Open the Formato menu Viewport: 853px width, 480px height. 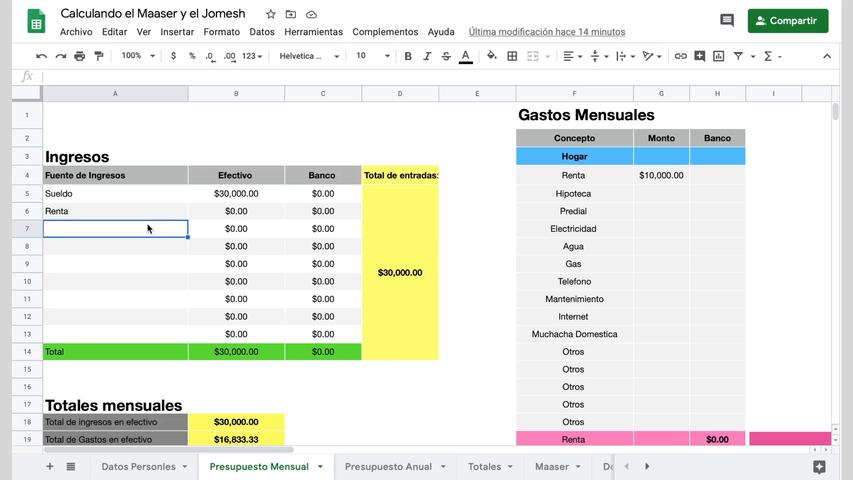[221, 32]
